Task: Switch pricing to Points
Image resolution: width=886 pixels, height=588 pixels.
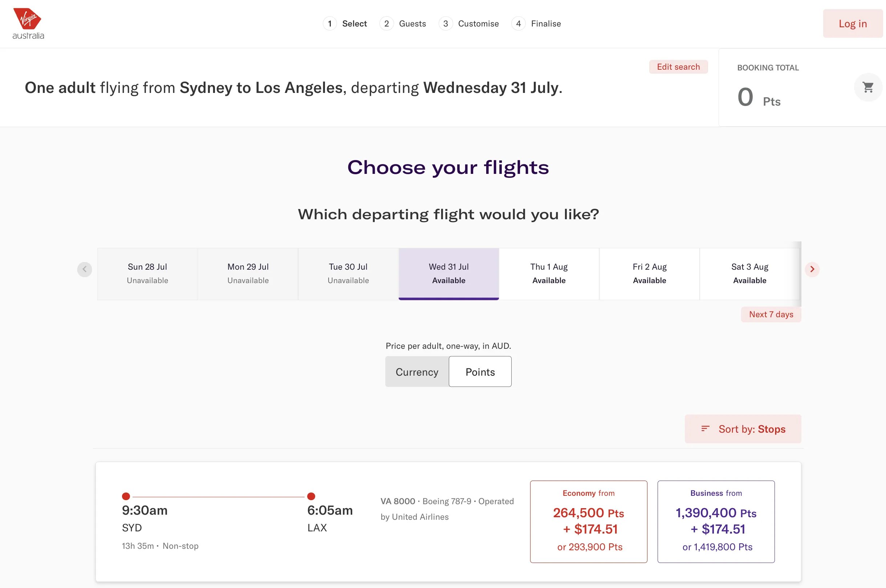Action: tap(480, 372)
